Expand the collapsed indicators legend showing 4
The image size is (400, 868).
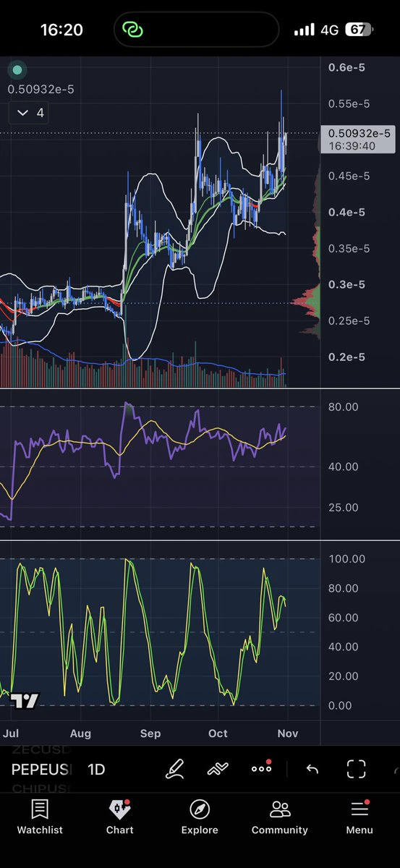29,113
